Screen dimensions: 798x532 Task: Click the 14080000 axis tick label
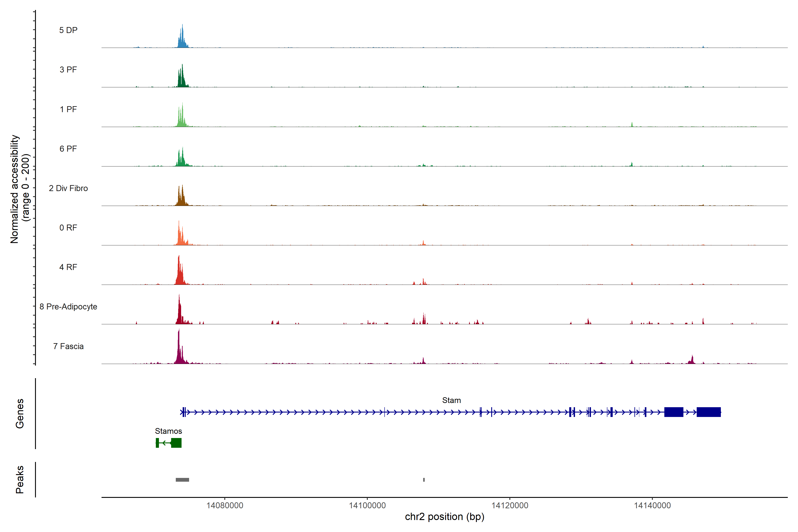point(225,506)
